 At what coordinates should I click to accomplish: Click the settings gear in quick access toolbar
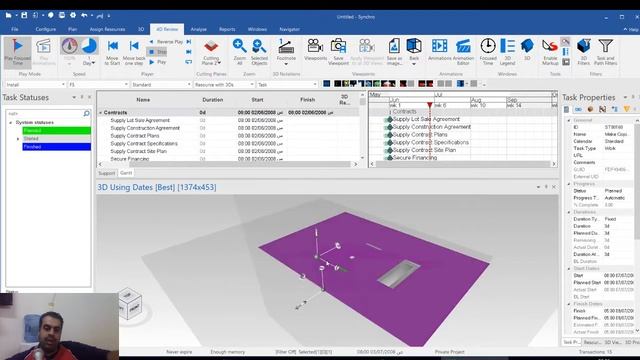[73, 15]
